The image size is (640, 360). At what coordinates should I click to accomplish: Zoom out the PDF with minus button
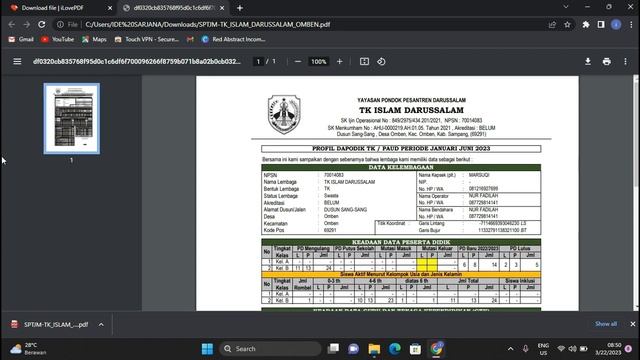pyautogui.click(x=298, y=62)
